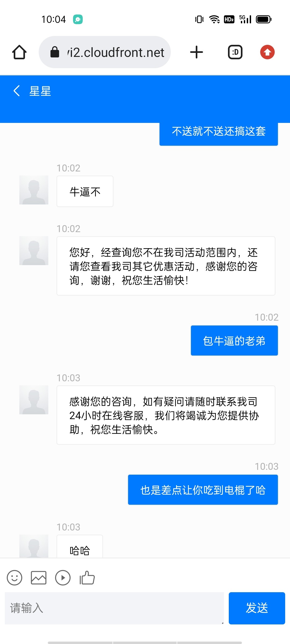Tap the image attachment icon
Screen dimensions: 290x644
pyautogui.click(x=39, y=577)
